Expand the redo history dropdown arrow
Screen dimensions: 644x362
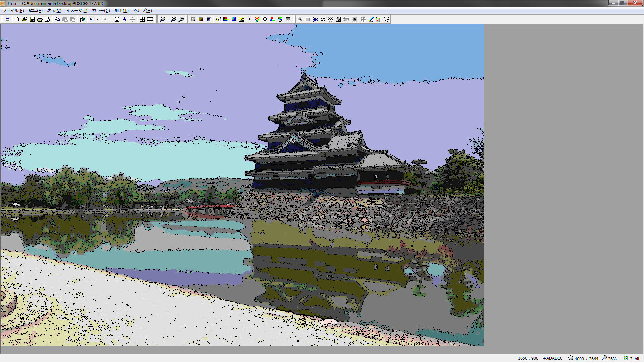109,19
